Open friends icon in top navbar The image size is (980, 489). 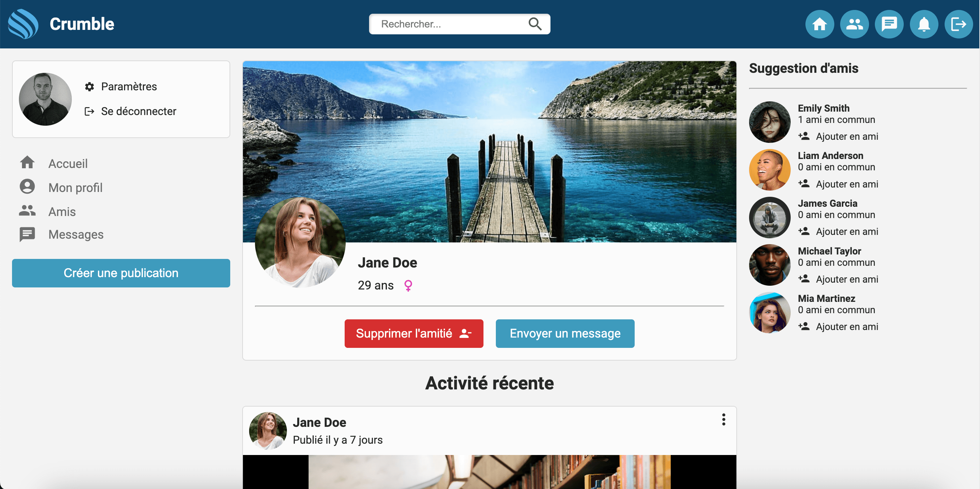click(854, 24)
